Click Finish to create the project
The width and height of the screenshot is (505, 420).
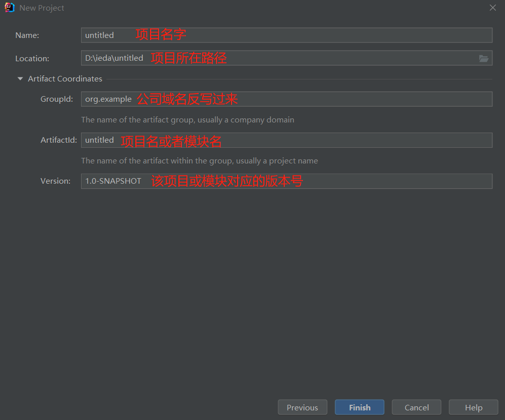pos(360,407)
